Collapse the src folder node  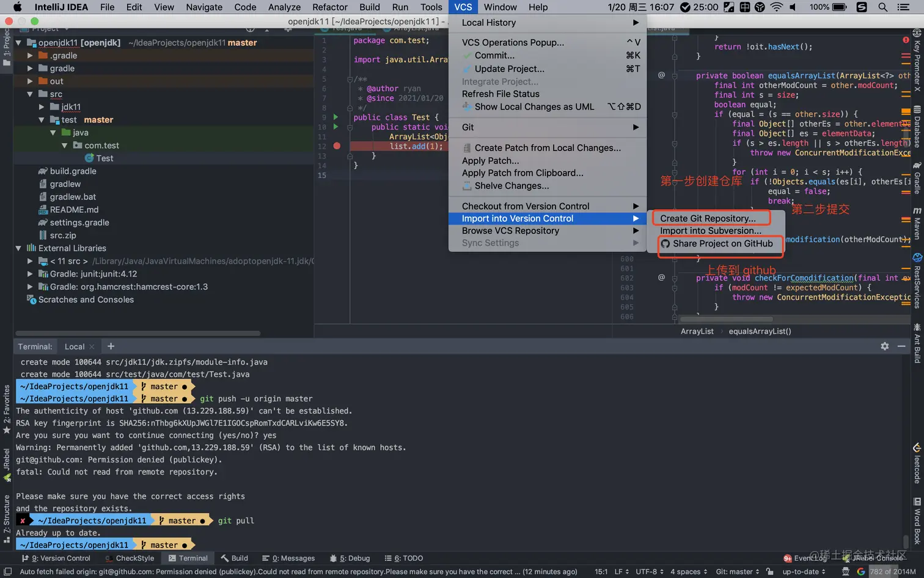click(x=30, y=94)
